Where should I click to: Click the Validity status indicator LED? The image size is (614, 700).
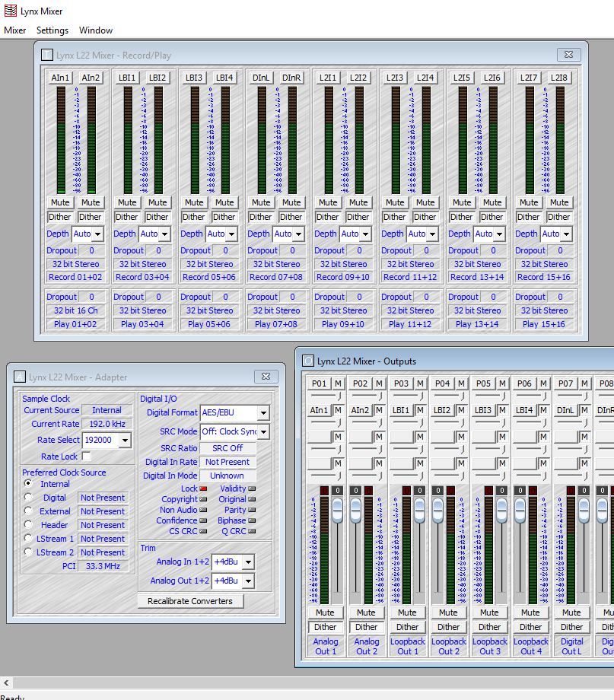point(252,488)
